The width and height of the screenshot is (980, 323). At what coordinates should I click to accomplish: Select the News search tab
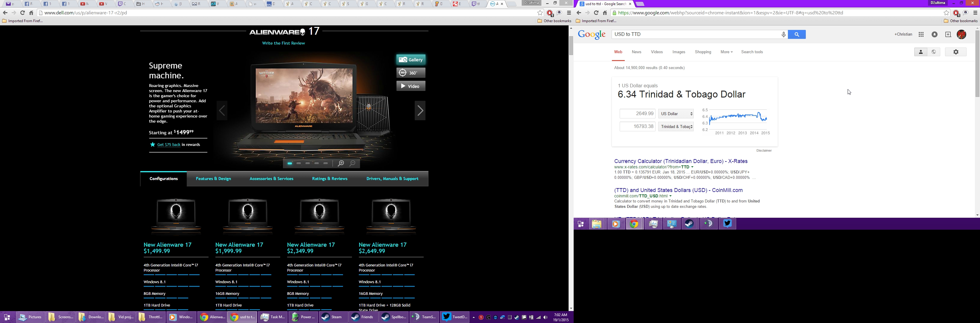point(636,52)
